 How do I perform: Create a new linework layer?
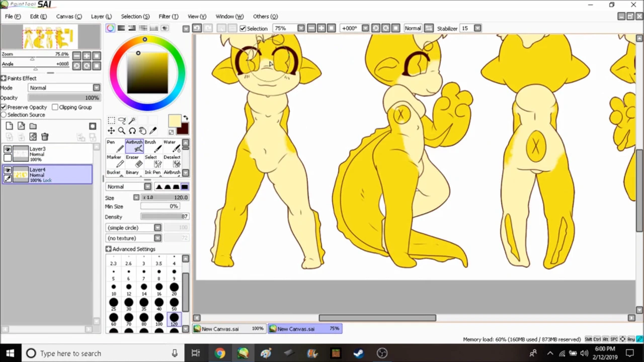(21, 126)
